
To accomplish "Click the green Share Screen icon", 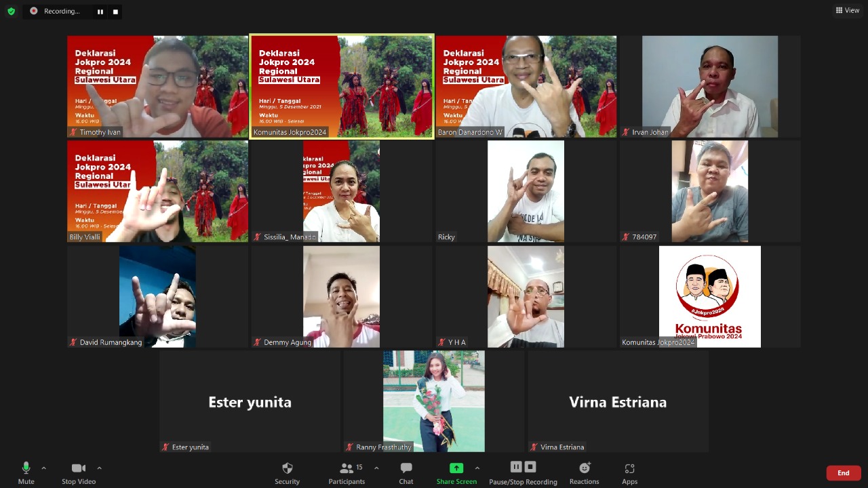I will (456, 468).
